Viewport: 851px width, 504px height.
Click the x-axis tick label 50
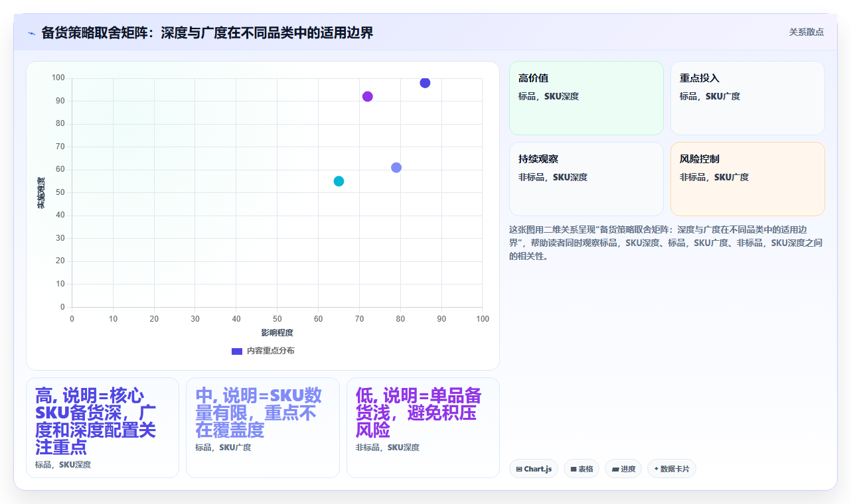point(277,319)
